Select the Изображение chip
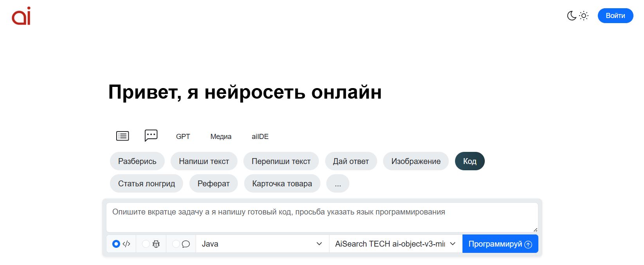 pos(416,161)
